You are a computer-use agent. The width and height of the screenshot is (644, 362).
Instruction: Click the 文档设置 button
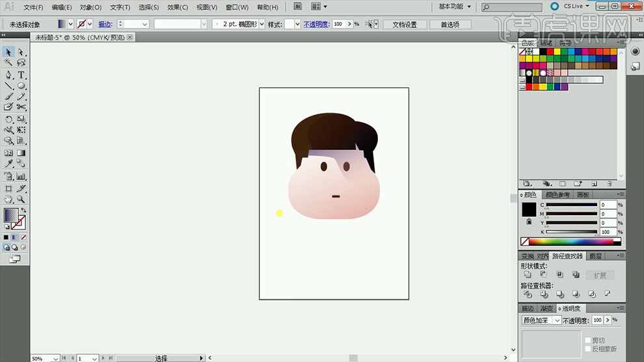coord(404,24)
